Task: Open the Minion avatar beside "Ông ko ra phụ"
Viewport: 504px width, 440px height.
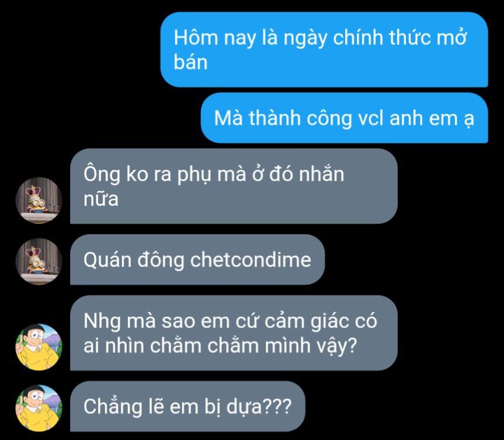Action: click(39, 200)
